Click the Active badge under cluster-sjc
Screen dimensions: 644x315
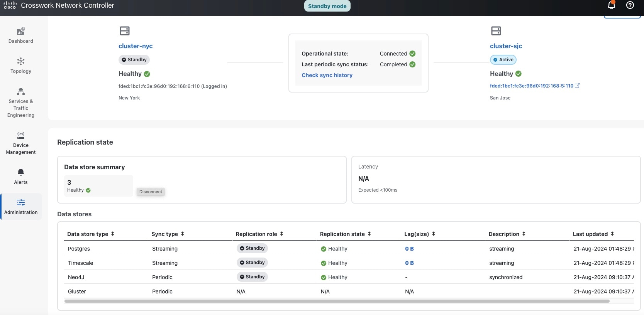503,60
